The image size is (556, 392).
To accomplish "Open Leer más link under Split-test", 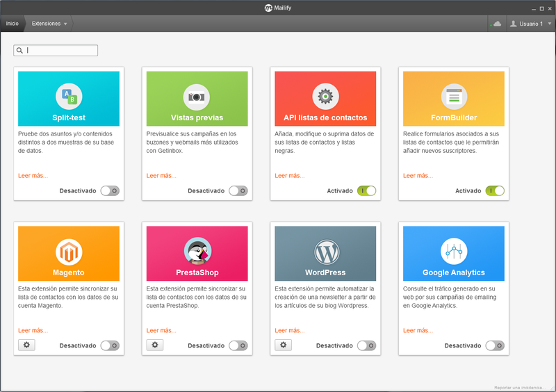I will click(x=33, y=176).
